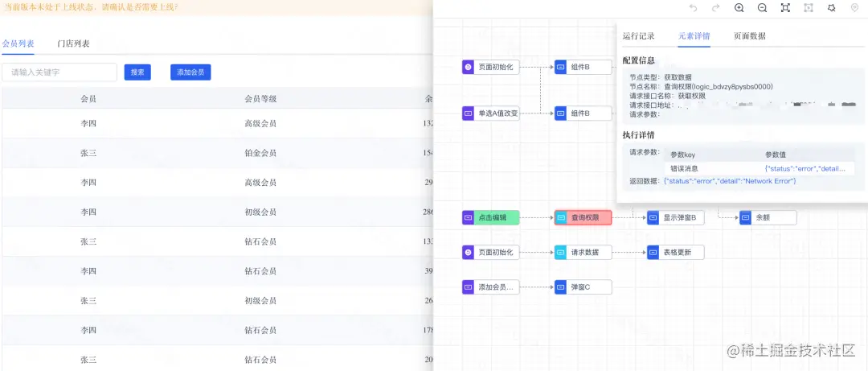Click the cyan icon of 请求数据 node

561,253
